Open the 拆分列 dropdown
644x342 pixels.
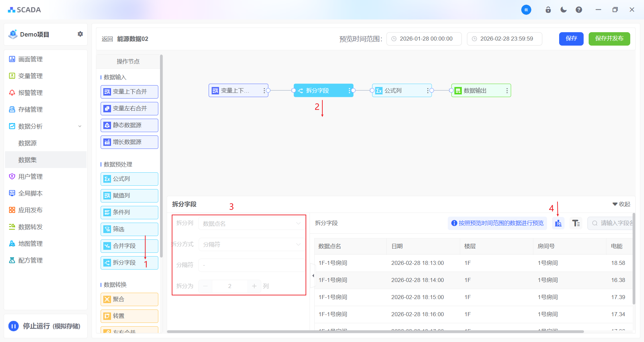(252, 224)
